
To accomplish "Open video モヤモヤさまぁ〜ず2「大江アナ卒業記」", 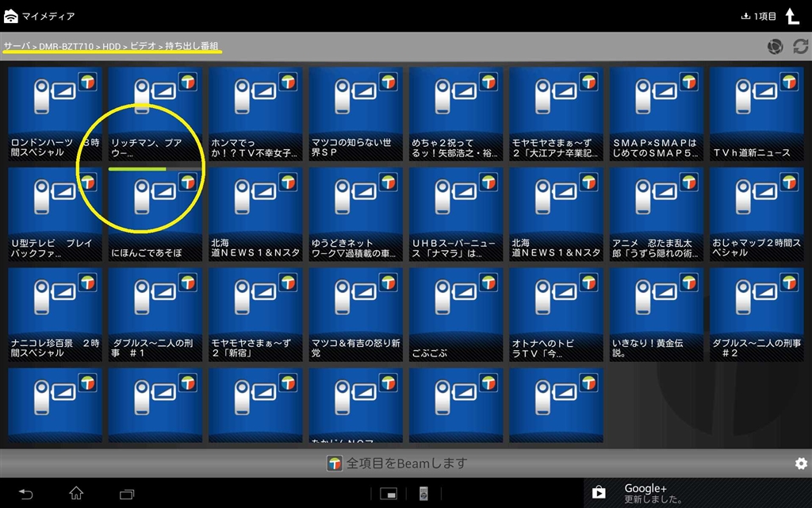I will tap(556, 114).
